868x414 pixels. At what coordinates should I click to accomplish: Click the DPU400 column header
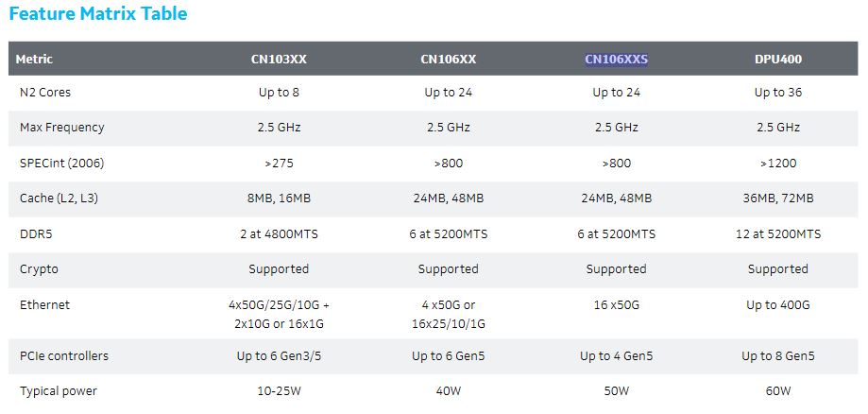tap(777, 59)
